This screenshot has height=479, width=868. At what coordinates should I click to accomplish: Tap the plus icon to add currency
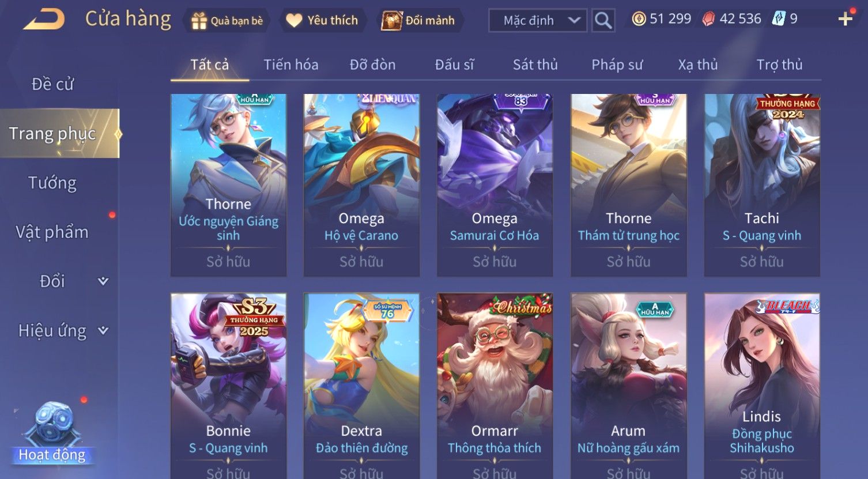click(846, 19)
